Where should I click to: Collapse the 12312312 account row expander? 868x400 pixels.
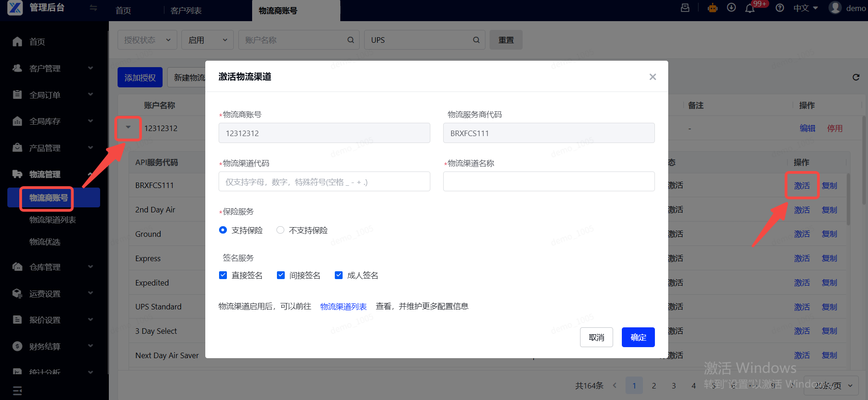(128, 127)
